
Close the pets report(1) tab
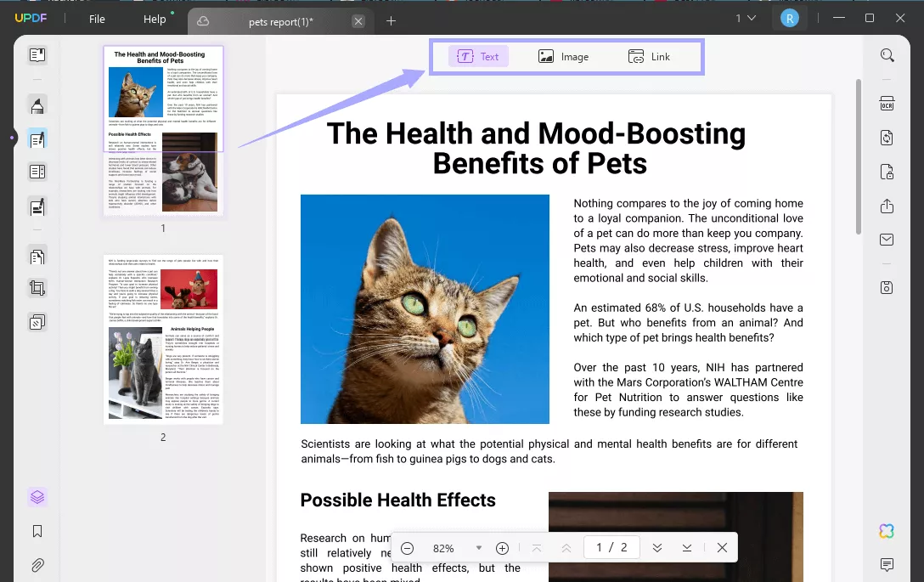(358, 21)
